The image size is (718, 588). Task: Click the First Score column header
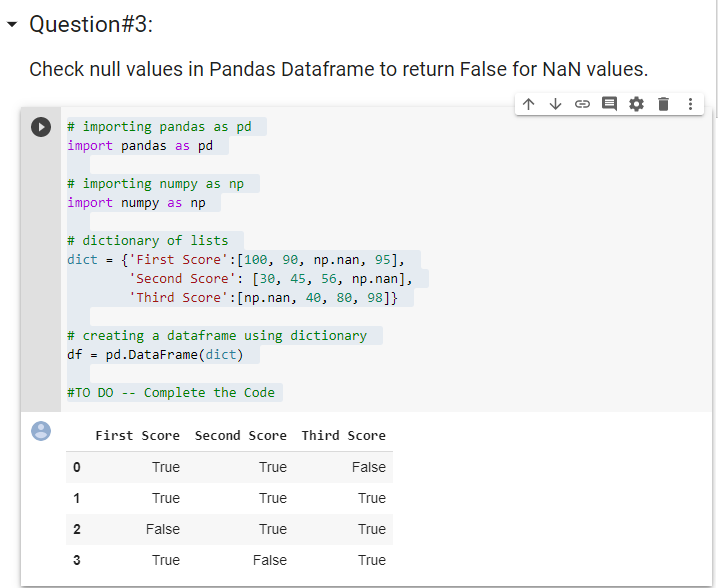click(x=137, y=436)
